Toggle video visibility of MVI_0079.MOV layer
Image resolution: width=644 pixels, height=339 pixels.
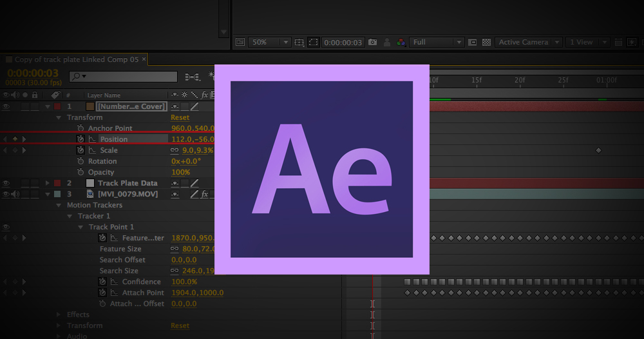pyautogui.click(x=6, y=194)
